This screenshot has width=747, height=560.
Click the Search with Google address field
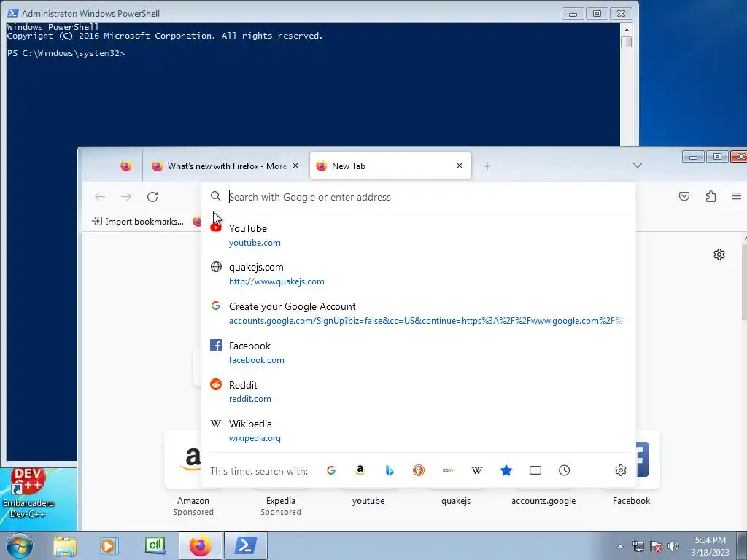click(x=418, y=197)
